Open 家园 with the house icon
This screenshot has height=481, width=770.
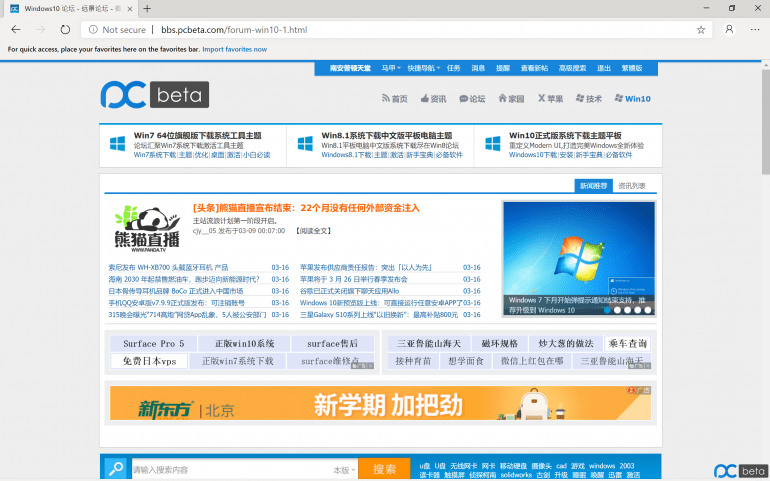coord(511,99)
